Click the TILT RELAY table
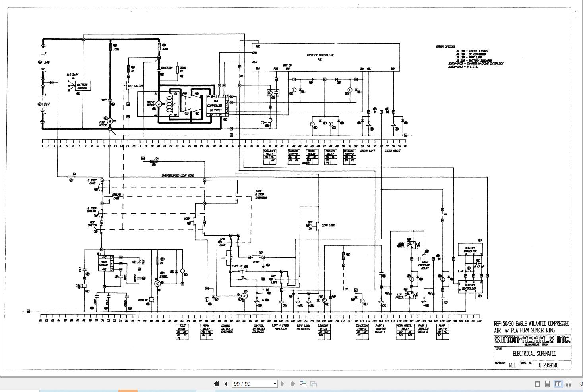The image size is (583, 392). [x=182, y=332]
